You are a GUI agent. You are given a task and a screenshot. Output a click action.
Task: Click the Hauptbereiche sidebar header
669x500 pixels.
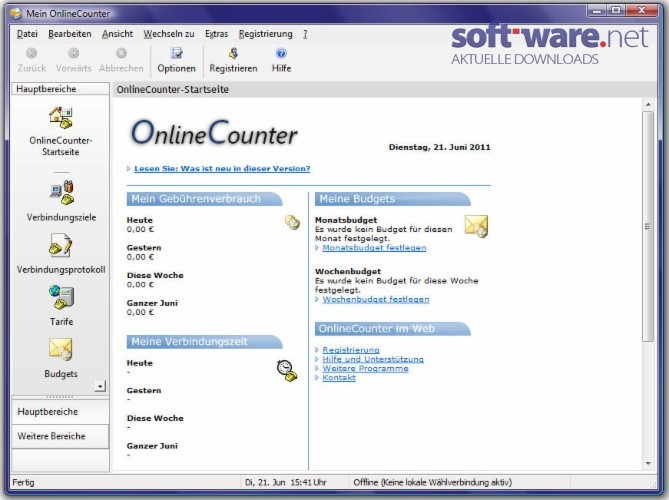60,89
